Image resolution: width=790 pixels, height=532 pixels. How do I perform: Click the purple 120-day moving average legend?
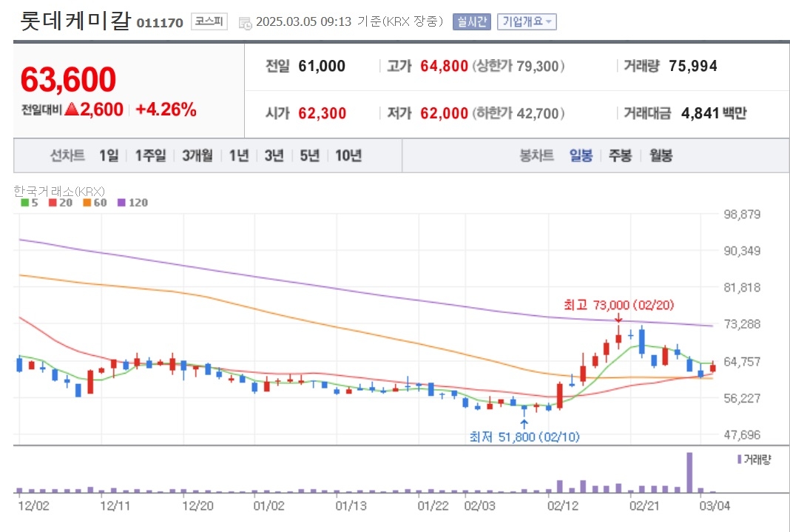[132, 203]
